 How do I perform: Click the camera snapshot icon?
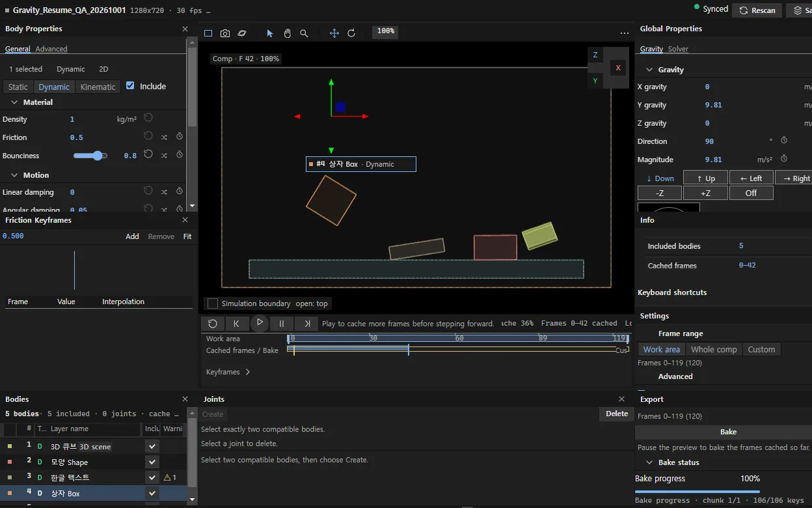click(x=225, y=33)
